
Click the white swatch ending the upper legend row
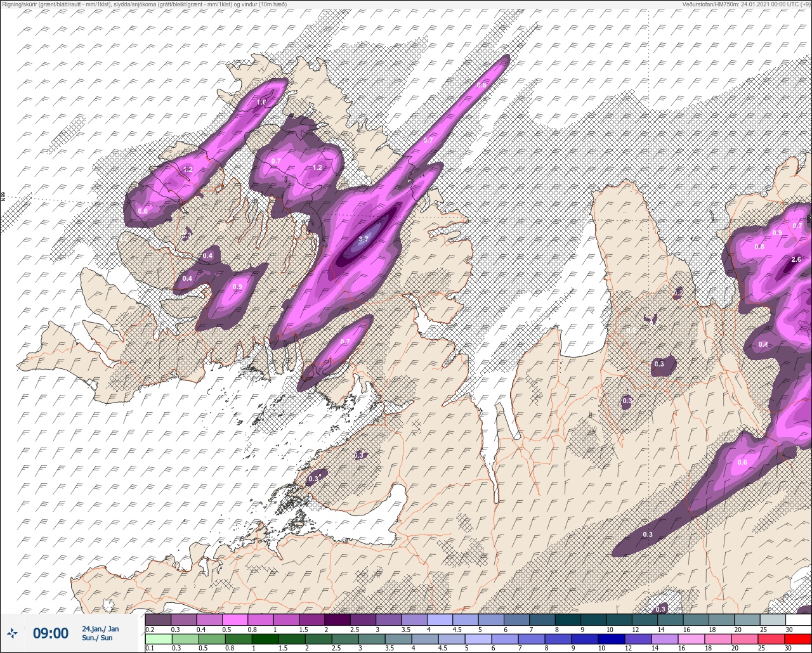coord(798,619)
